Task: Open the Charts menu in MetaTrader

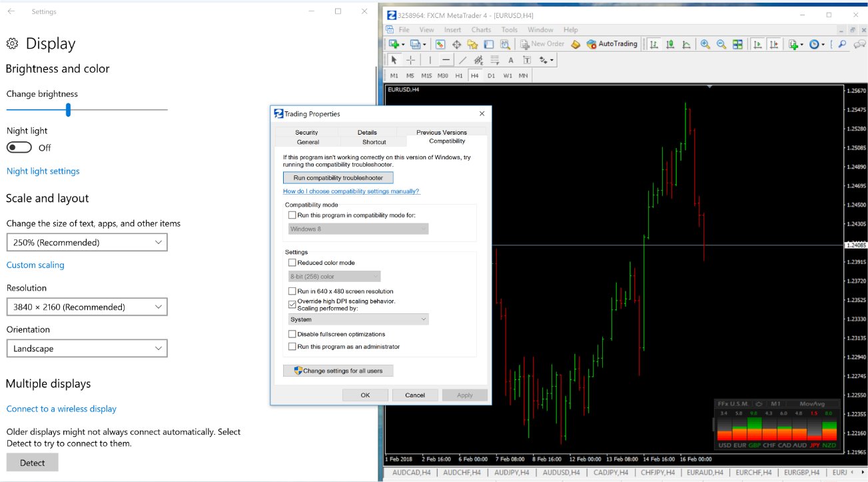Action: (481, 30)
